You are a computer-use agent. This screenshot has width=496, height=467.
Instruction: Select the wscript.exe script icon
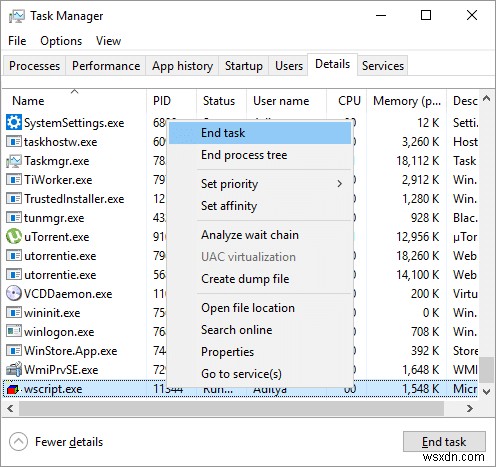click(13, 389)
